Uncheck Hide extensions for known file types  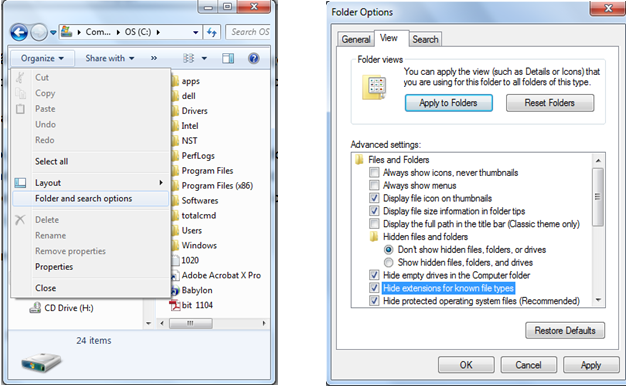(x=374, y=288)
